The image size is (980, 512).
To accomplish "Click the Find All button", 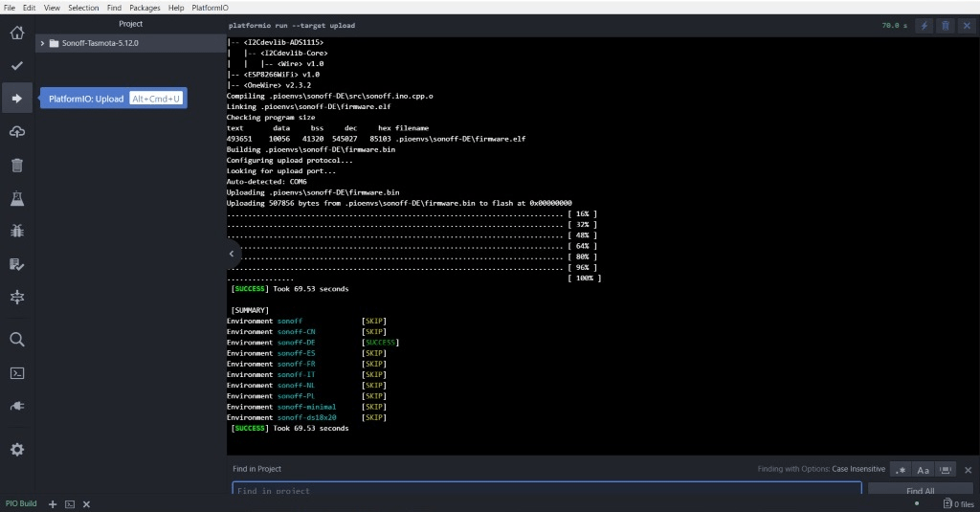I will 920,490.
